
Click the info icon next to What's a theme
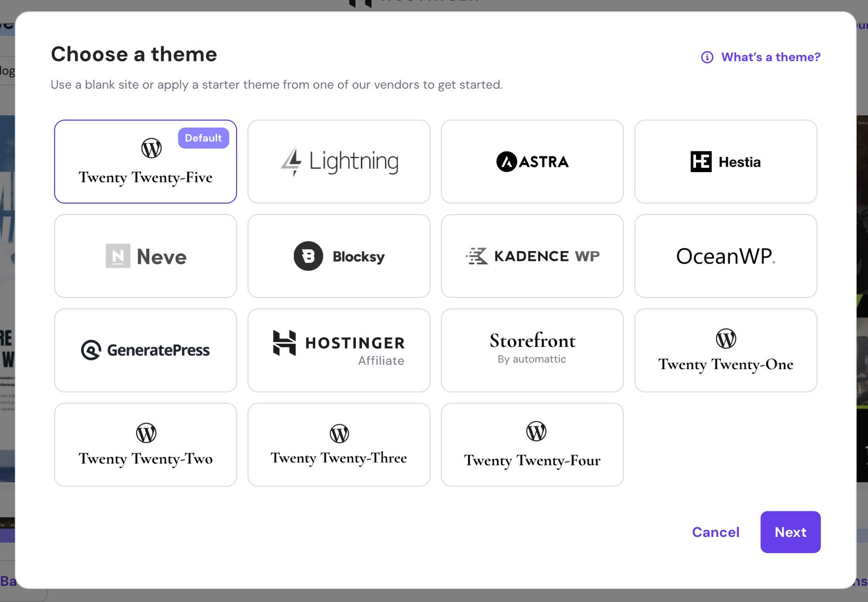(706, 56)
